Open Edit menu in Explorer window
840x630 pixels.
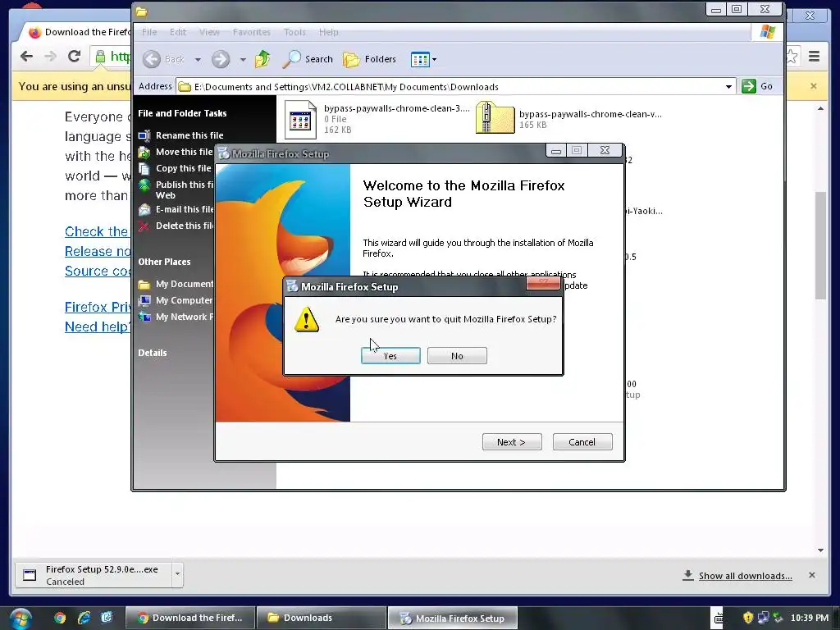[x=178, y=32]
